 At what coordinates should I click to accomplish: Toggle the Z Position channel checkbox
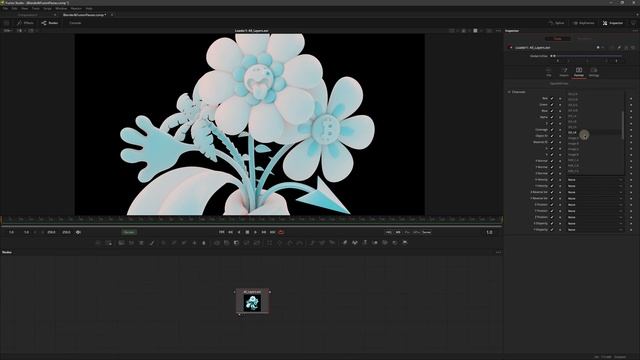[552, 217]
